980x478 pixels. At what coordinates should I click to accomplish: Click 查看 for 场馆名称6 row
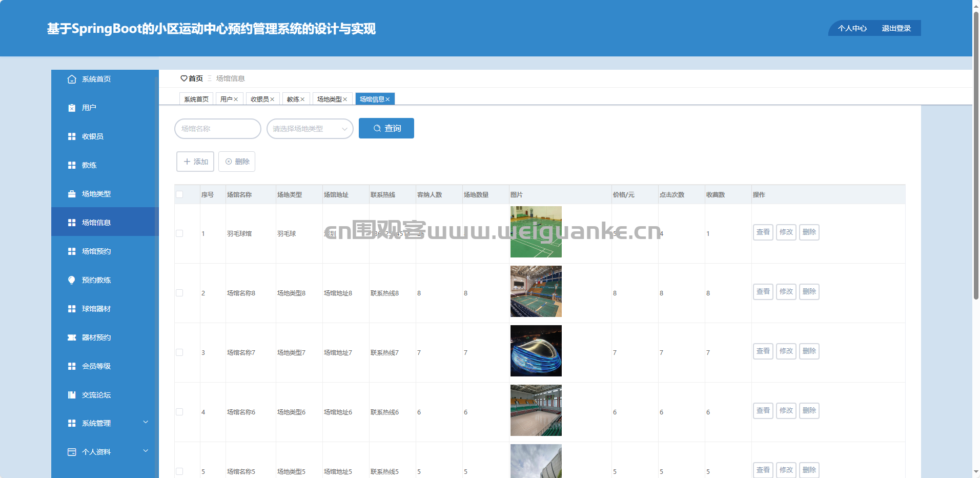[x=763, y=411]
